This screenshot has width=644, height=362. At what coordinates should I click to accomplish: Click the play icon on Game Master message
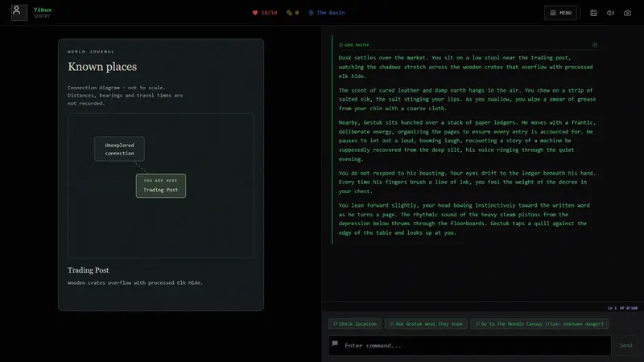(x=595, y=44)
